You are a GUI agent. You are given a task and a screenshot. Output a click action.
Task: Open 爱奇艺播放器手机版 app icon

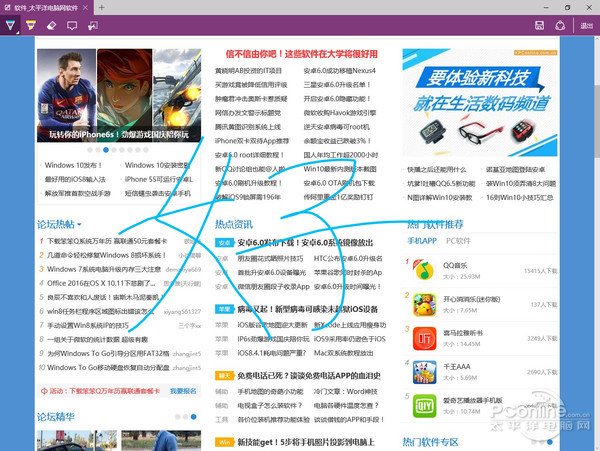pos(424,406)
